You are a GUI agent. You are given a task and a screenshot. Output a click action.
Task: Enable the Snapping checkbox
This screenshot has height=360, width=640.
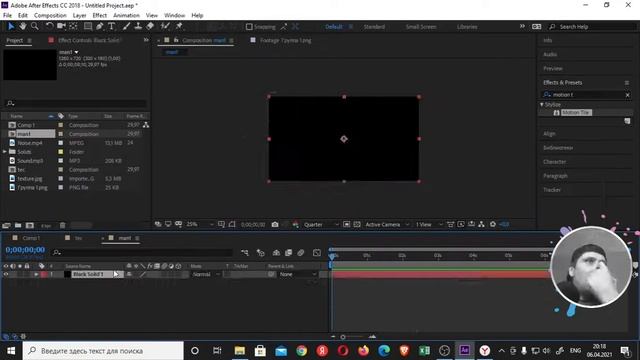[x=249, y=27]
